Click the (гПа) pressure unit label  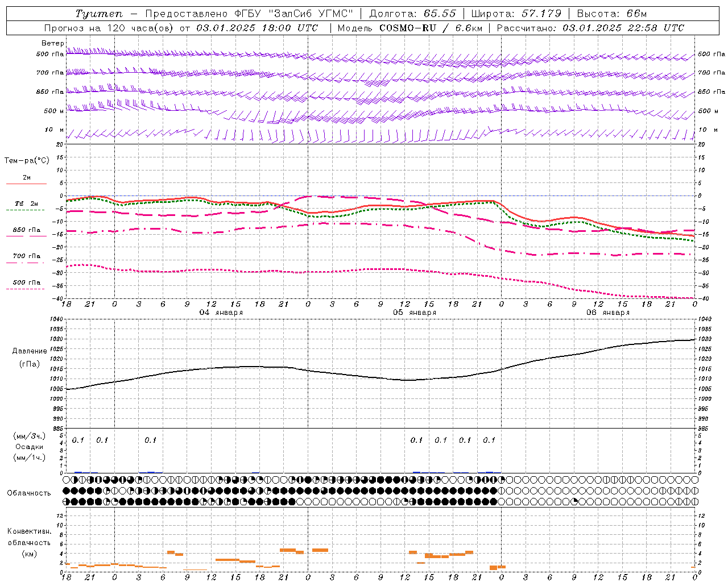pos(29,364)
